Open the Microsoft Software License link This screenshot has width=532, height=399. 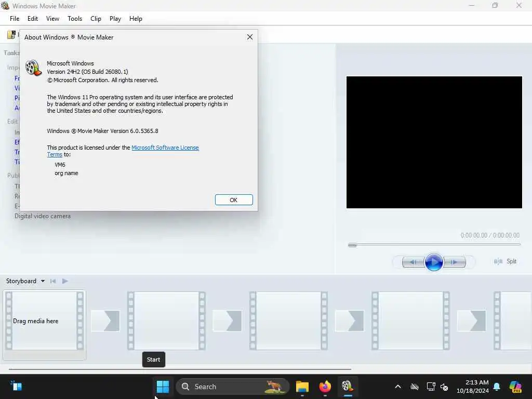(165, 148)
